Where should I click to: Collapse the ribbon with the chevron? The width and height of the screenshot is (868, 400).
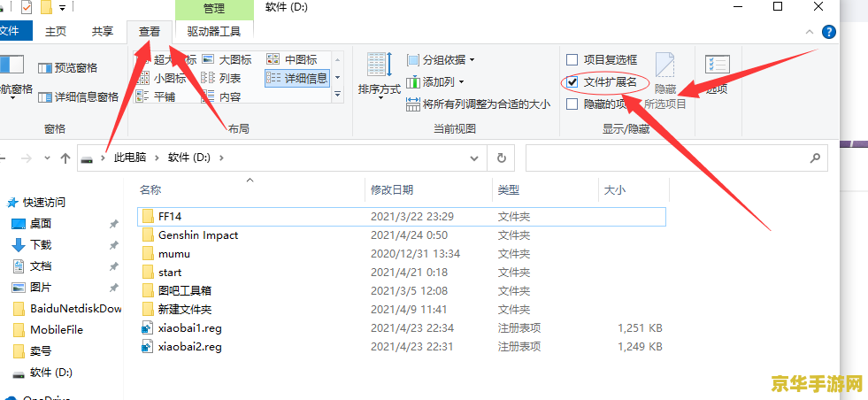click(x=810, y=32)
